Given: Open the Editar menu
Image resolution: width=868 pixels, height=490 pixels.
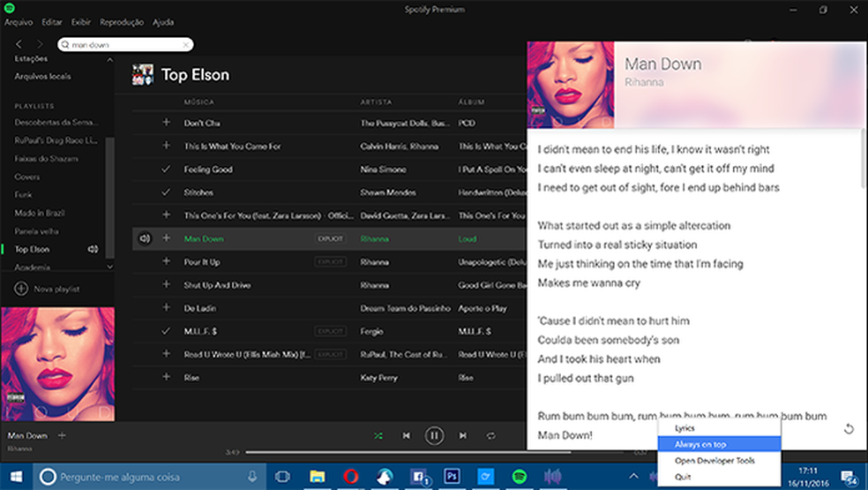Looking at the screenshot, I should pos(52,22).
